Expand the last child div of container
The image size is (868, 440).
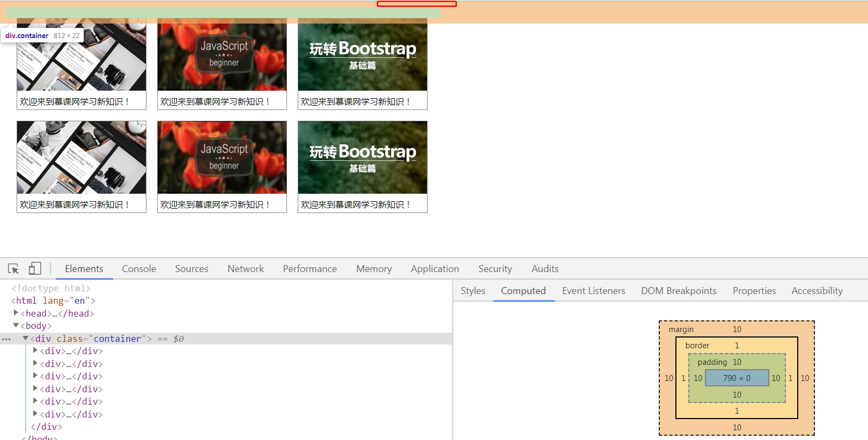point(35,414)
